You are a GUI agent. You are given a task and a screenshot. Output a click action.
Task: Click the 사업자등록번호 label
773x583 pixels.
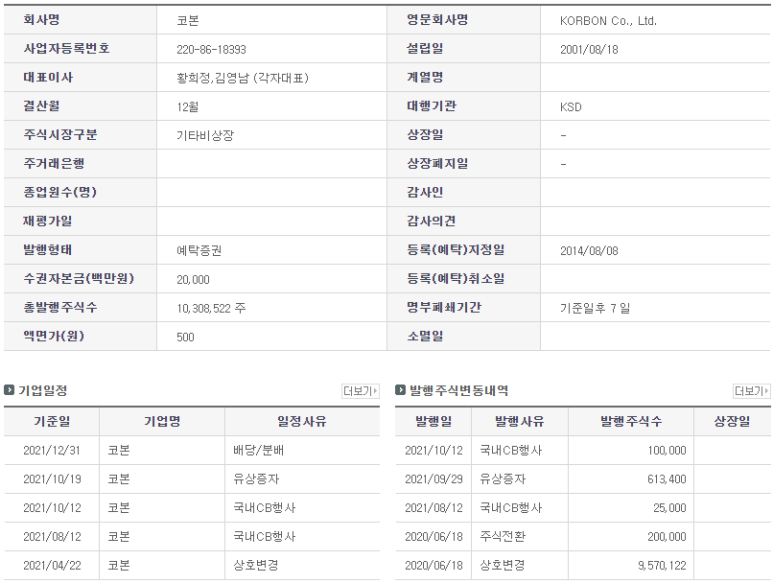[x=67, y=48]
